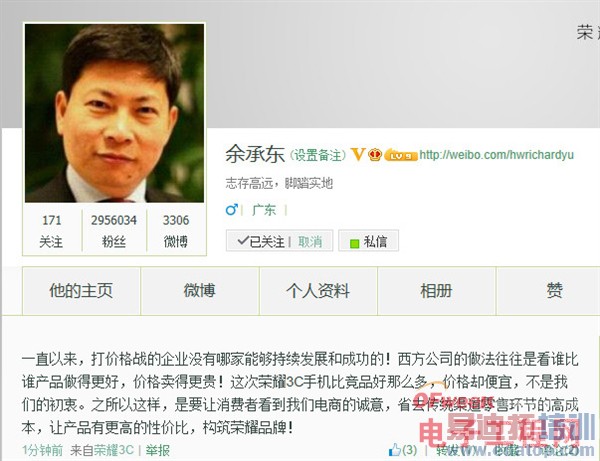
Task: Send a message via 私信 button
Action: point(368,241)
